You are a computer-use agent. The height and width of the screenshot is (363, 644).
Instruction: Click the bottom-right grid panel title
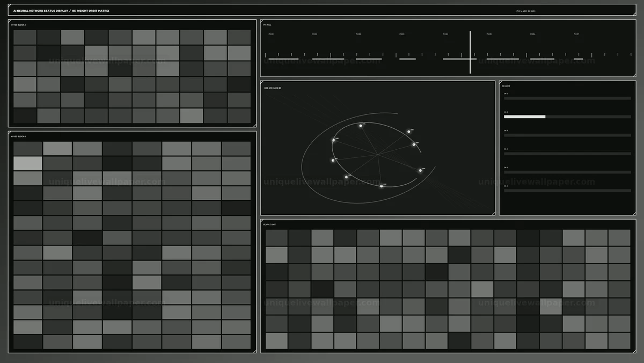[x=269, y=224]
